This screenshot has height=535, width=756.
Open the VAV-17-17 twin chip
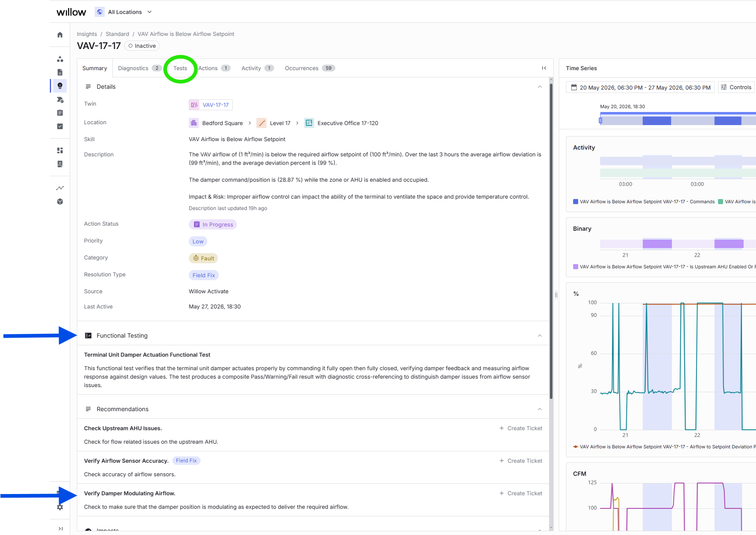pos(211,105)
